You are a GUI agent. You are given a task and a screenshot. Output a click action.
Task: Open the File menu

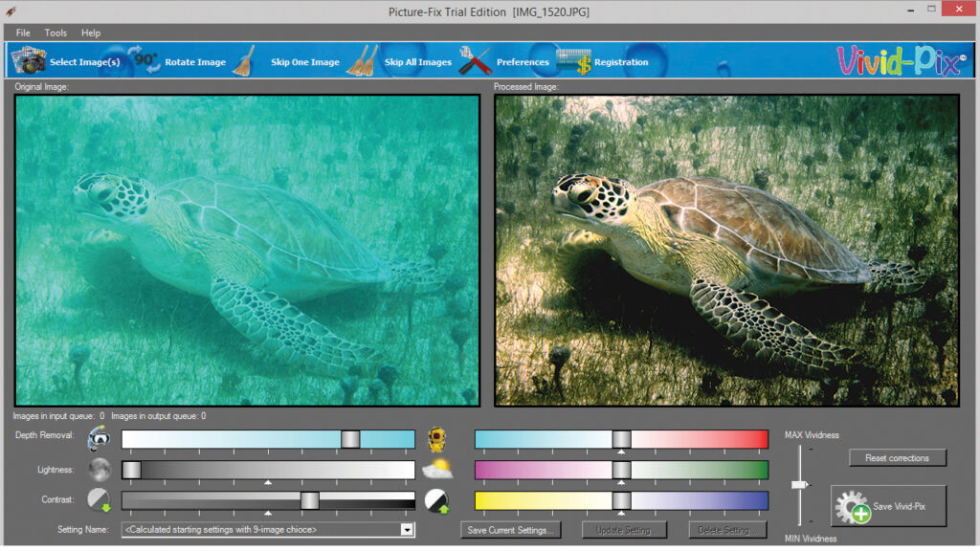[23, 33]
